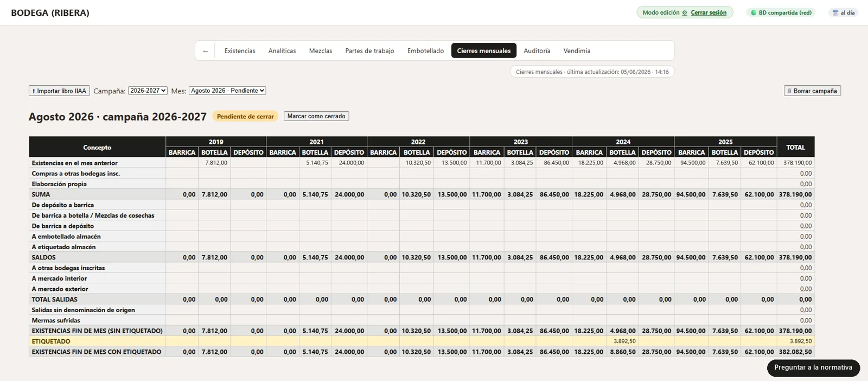Open Preguntar a la normativa chat
The image size is (868, 381).
pyautogui.click(x=813, y=367)
